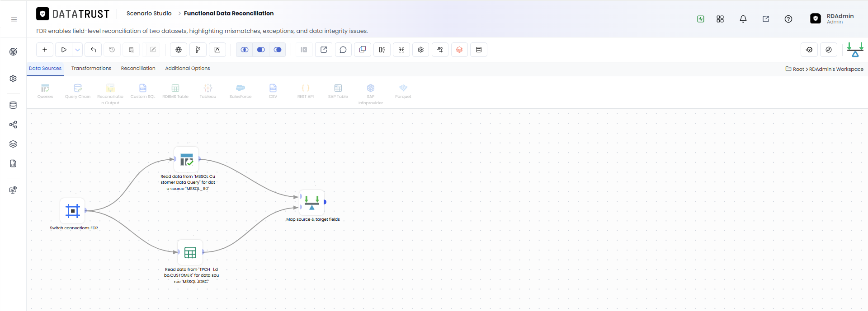The image size is (868, 311).
Task: Select the Custom SQL data source
Action: (143, 91)
